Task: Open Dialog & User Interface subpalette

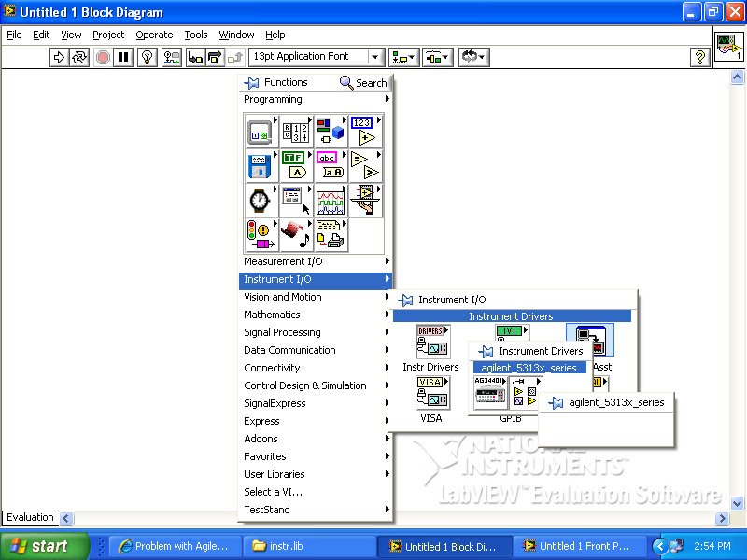Action: [x=295, y=201]
